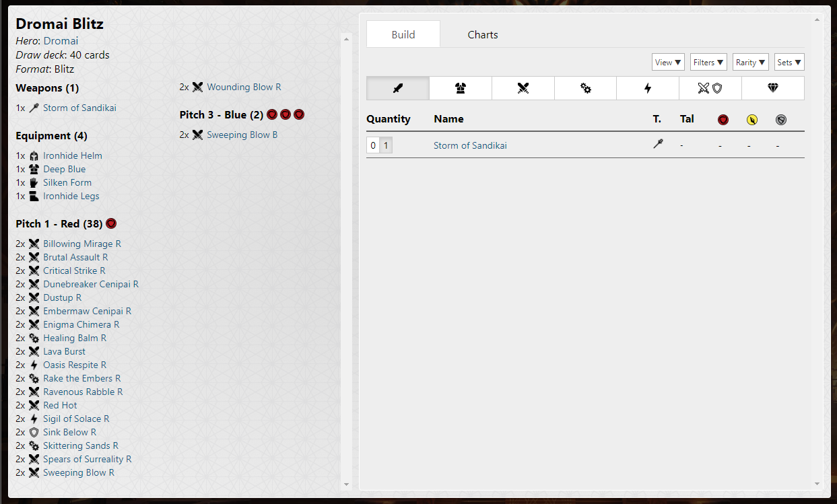Open the Dunebreaker Cenipai R card link
The image size is (837, 504).
(x=91, y=284)
